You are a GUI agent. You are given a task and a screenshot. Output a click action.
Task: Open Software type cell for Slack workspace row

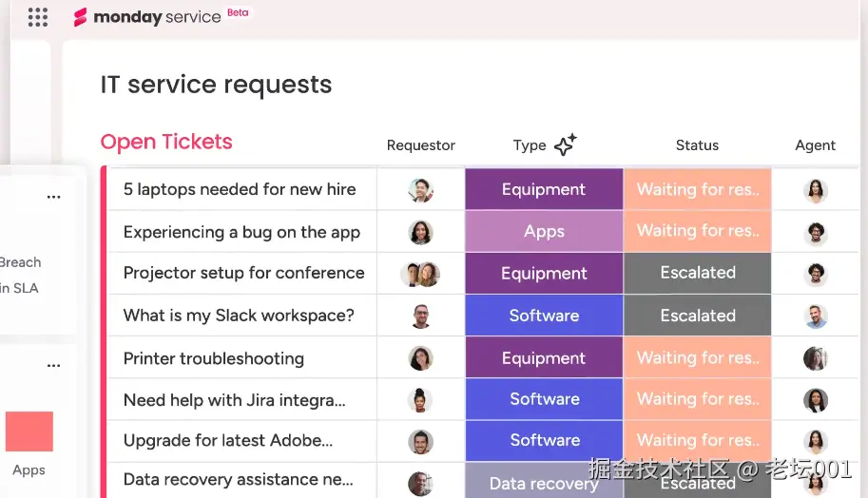click(544, 316)
